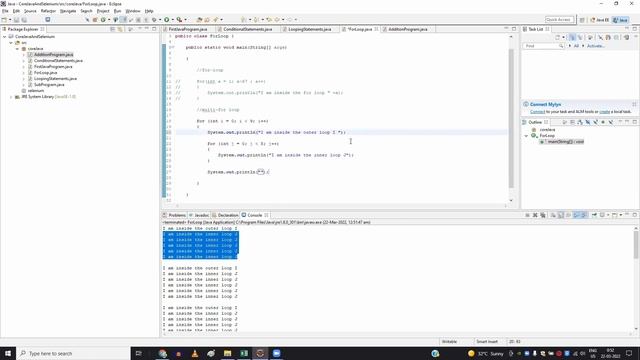Click the Windows Start button
Image resolution: width=640 pixels, height=360 pixels.
[8, 353]
